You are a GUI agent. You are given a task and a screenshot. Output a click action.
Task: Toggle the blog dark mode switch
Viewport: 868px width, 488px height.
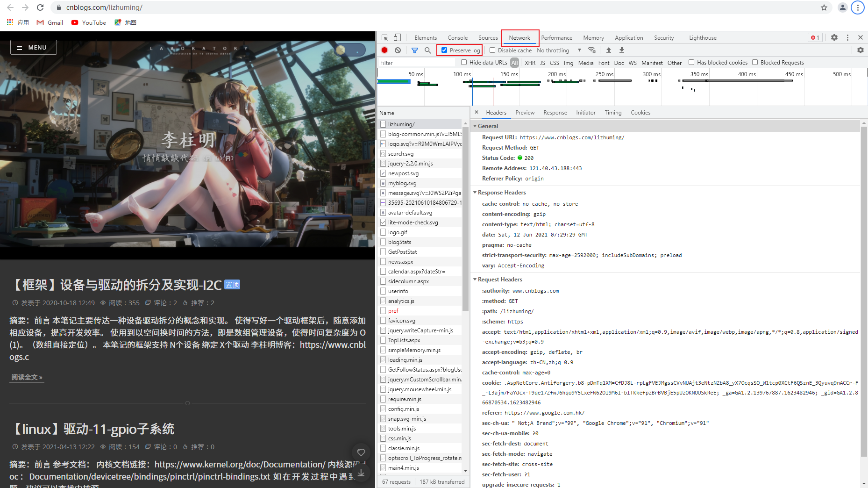[x=350, y=50]
